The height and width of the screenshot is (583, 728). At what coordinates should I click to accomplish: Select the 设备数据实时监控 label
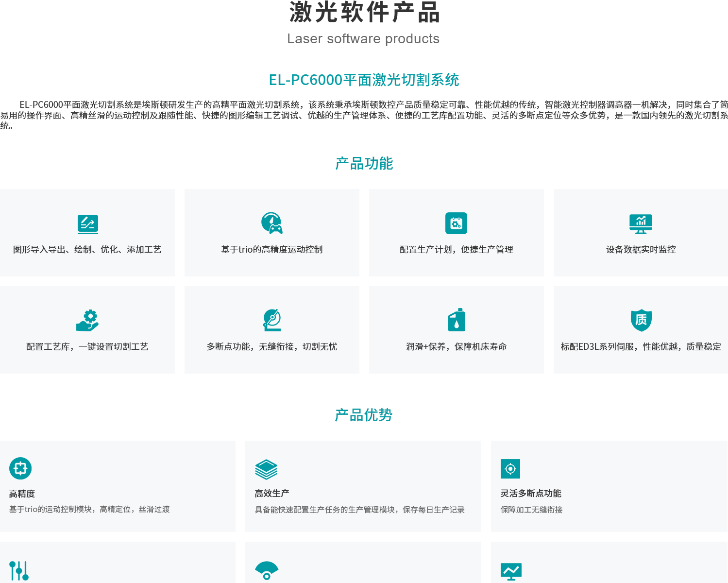click(x=641, y=250)
